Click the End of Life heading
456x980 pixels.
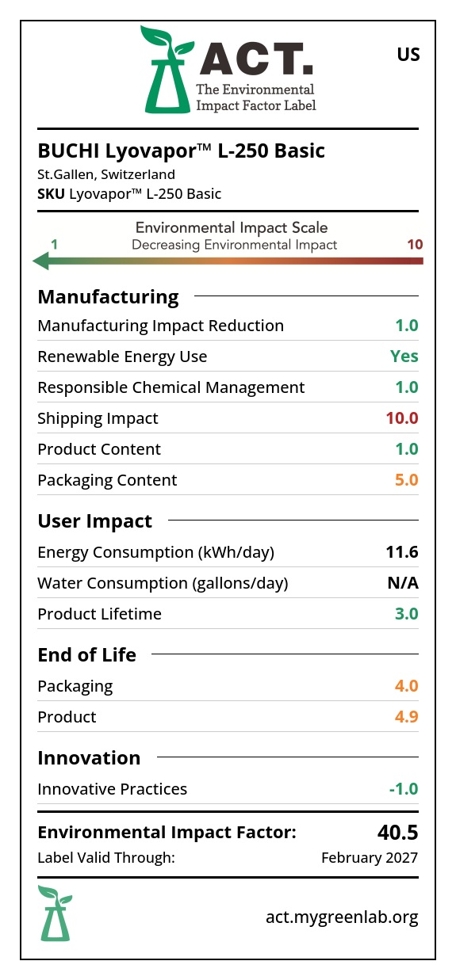click(x=87, y=655)
